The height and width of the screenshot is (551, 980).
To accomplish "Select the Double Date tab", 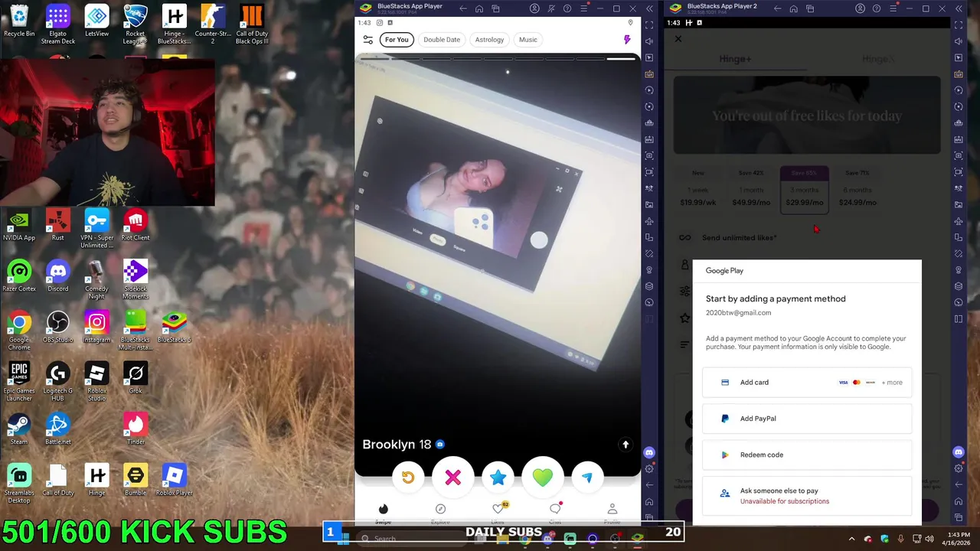I will (442, 40).
